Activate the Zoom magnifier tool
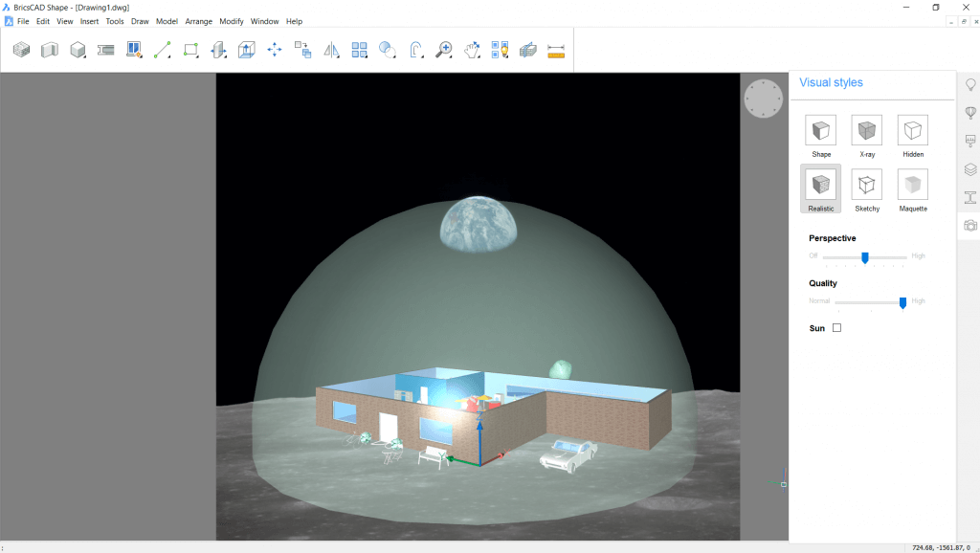 pyautogui.click(x=444, y=50)
